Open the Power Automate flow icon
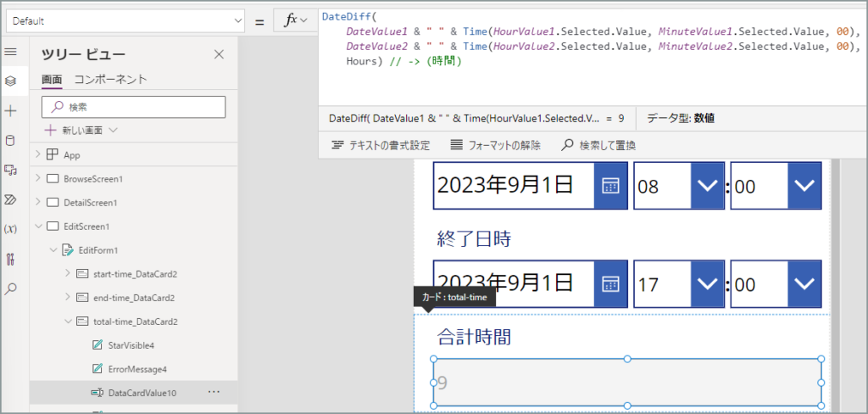 click(10, 199)
